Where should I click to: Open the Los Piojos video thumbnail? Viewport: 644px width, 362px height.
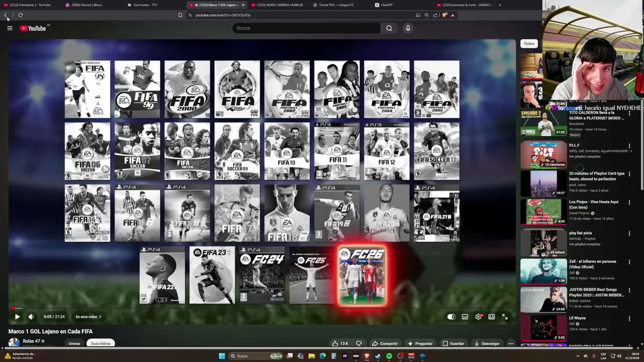tap(543, 212)
